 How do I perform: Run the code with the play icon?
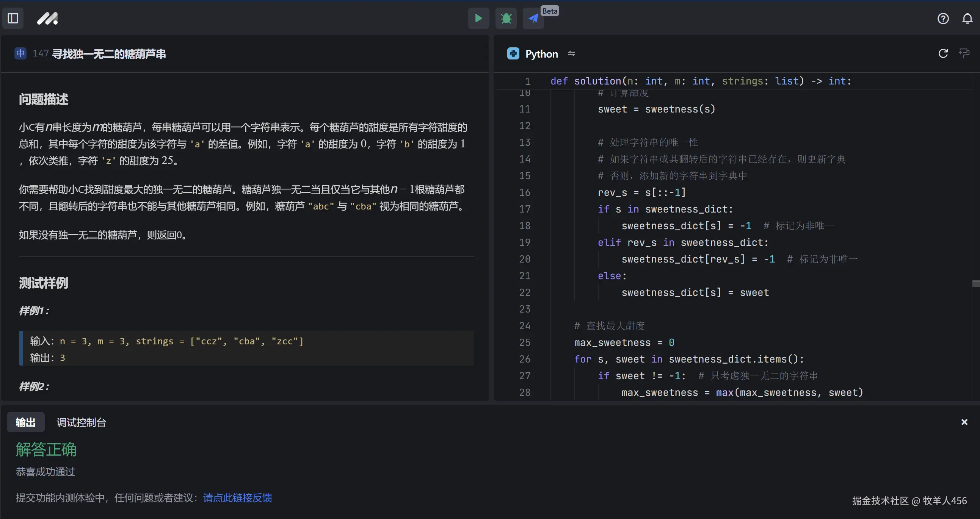(478, 18)
